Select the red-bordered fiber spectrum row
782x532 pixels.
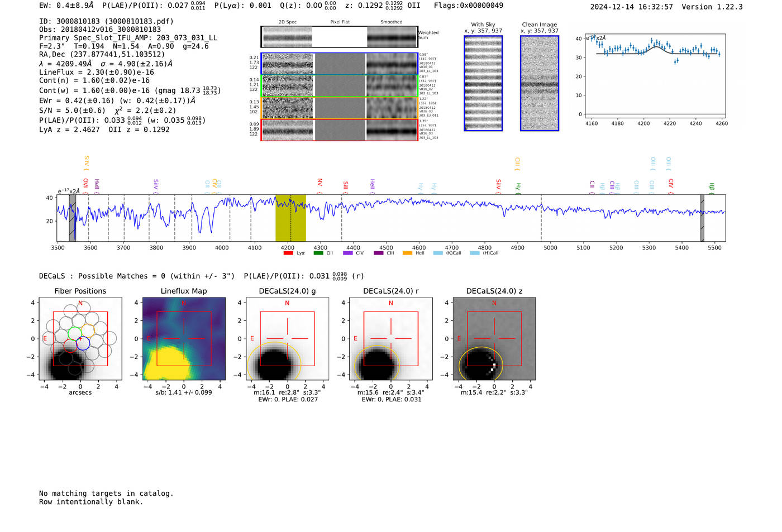340,130
